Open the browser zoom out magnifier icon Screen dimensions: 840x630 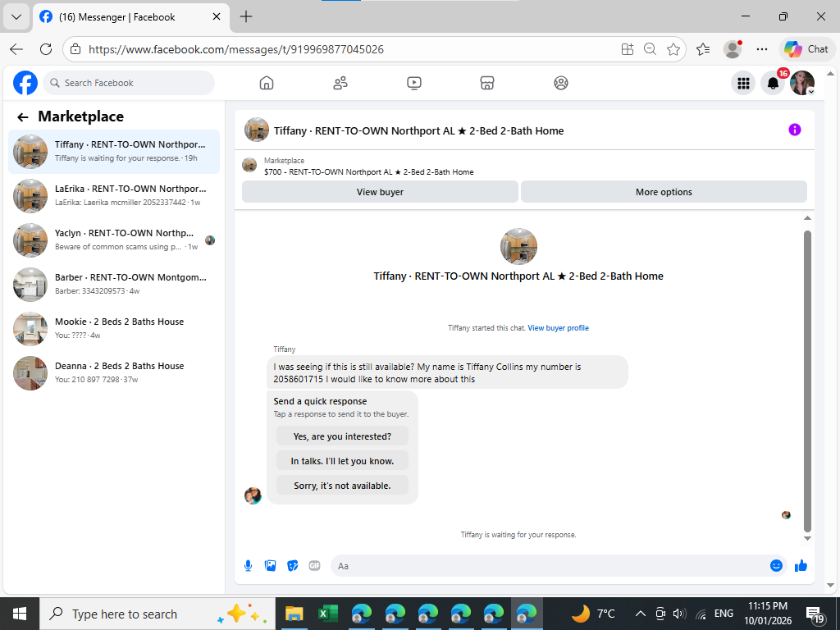(x=650, y=49)
